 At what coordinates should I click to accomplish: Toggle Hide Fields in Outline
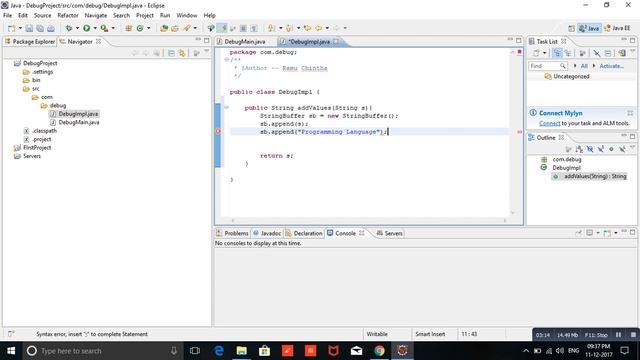(590, 149)
